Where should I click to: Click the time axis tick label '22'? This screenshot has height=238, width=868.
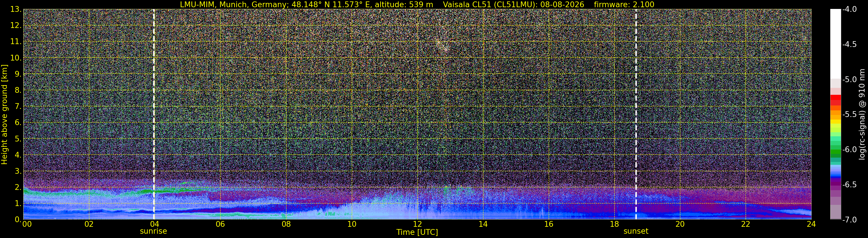(x=746, y=224)
